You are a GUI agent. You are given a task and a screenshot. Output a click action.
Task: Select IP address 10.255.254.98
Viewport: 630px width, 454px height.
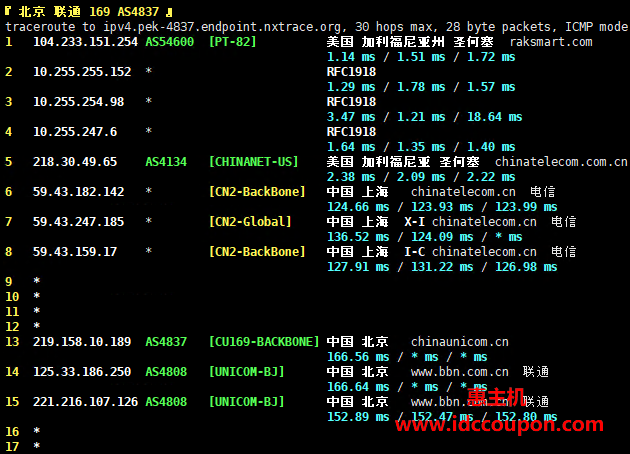point(78,102)
